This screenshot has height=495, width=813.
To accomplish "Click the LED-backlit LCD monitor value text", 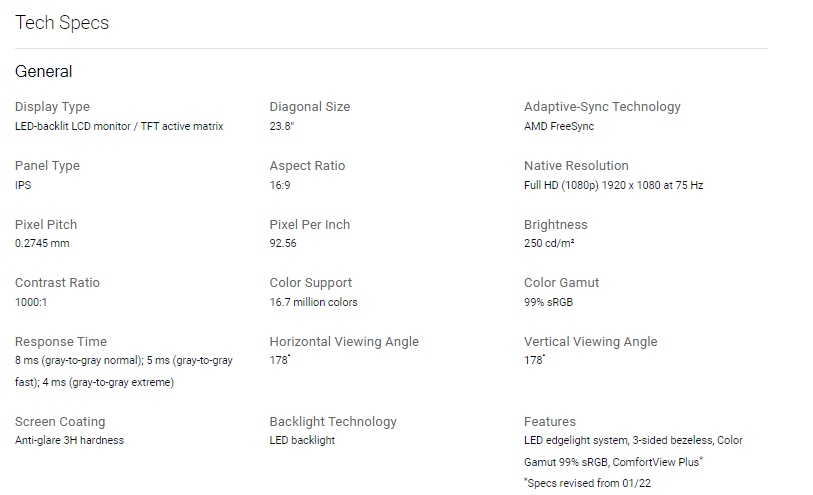I will [x=119, y=126].
